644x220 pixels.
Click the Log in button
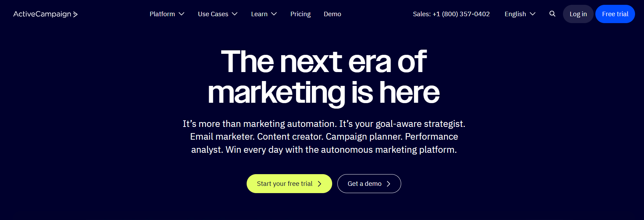(578, 14)
